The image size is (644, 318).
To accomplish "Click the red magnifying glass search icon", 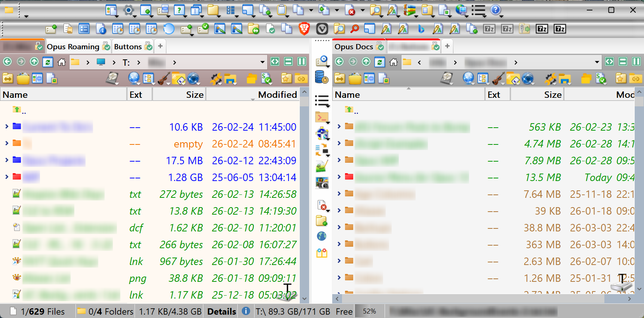I will (x=355, y=29).
